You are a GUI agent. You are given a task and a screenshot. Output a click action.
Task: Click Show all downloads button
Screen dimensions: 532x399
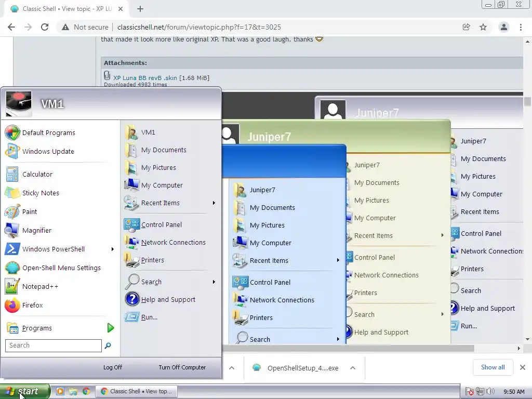[x=493, y=367]
